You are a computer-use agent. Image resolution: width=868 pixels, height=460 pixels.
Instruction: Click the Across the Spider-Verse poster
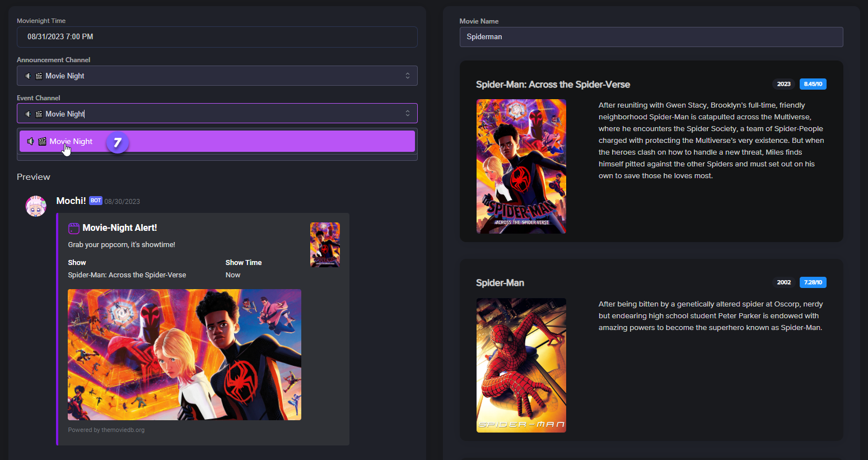coord(521,166)
